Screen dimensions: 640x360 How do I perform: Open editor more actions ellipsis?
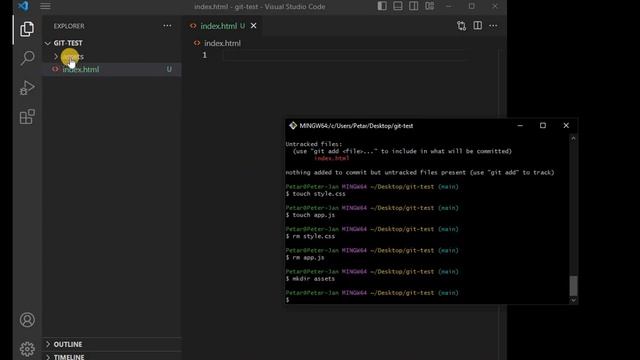[x=493, y=26]
